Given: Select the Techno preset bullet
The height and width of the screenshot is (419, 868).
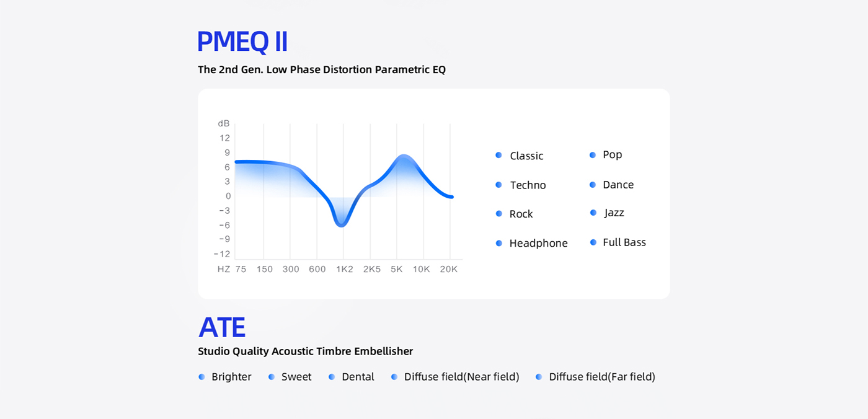Looking at the screenshot, I should [499, 185].
